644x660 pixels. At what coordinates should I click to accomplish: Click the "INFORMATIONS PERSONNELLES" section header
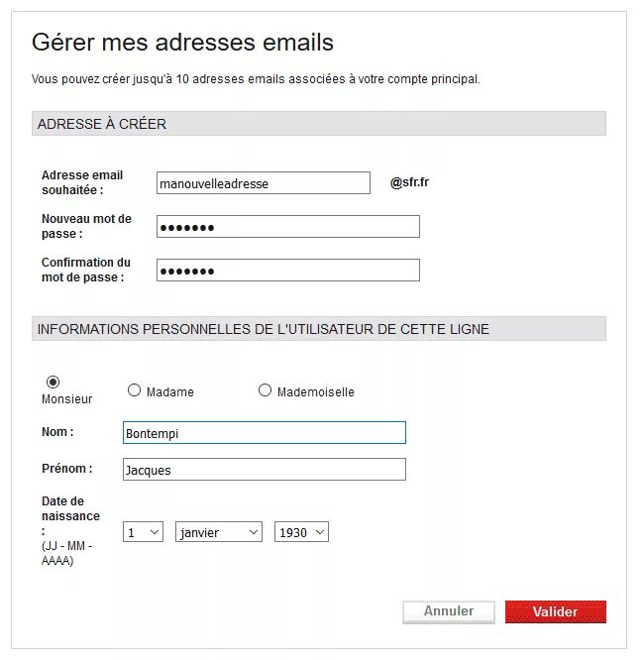click(x=263, y=329)
